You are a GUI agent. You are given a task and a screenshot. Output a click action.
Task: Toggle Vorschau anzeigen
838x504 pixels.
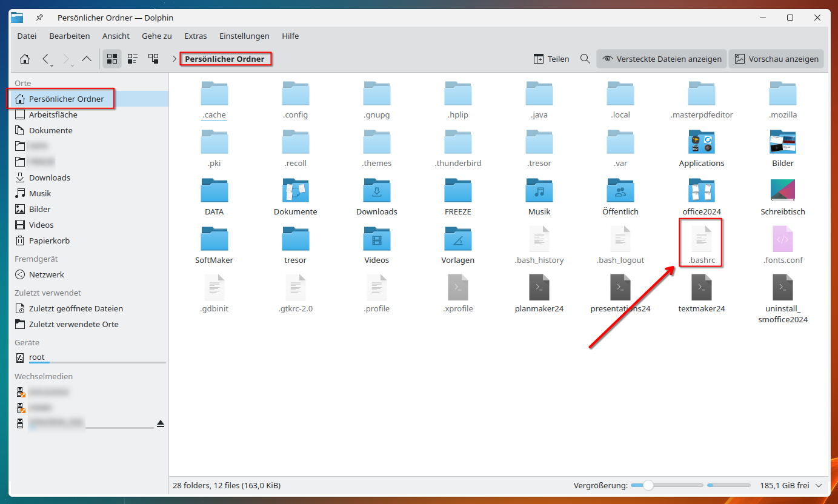[x=776, y=59]
